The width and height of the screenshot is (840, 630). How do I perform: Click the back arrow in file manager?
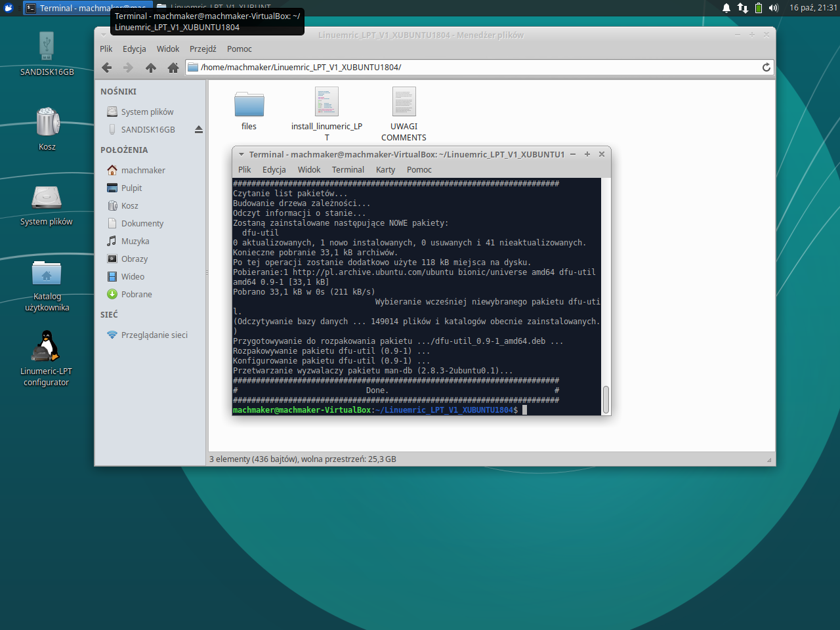pyautogui.click(x=107, y=68)
